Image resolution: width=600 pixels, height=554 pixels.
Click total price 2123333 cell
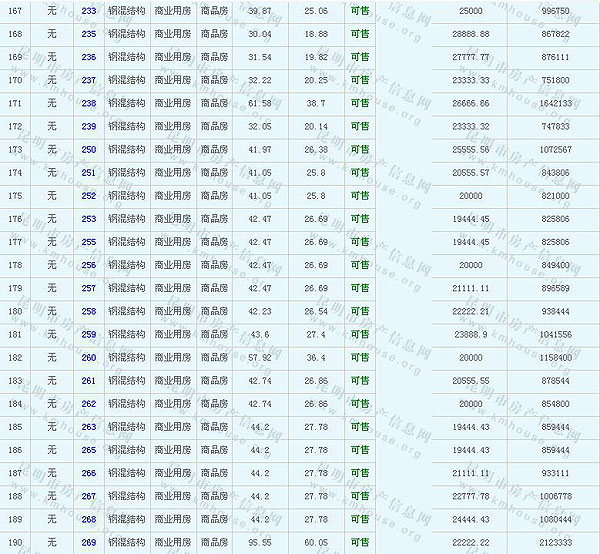pyautogui.click(x=553, y=543)
